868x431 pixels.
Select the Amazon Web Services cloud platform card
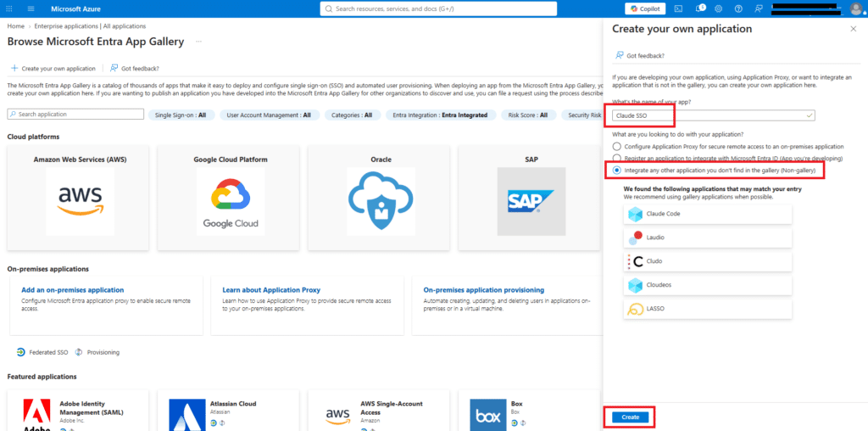coord(78,198)
